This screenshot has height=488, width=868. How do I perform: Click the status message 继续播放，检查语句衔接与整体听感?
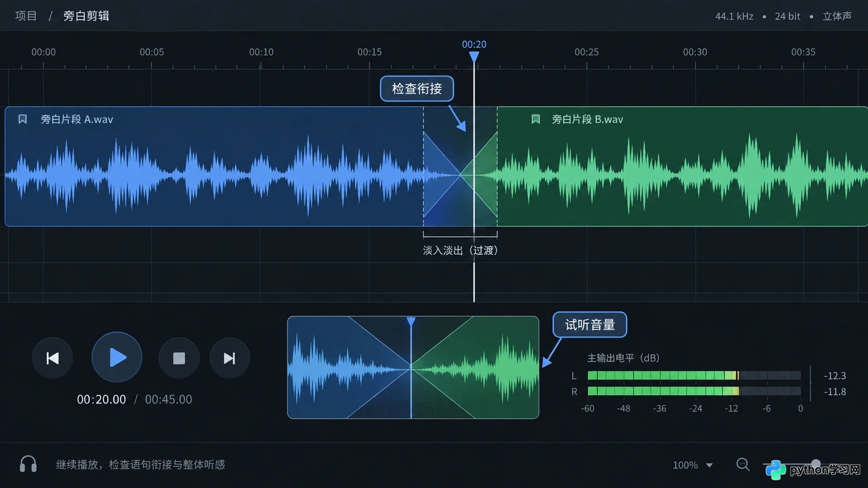tap(140, 465)
